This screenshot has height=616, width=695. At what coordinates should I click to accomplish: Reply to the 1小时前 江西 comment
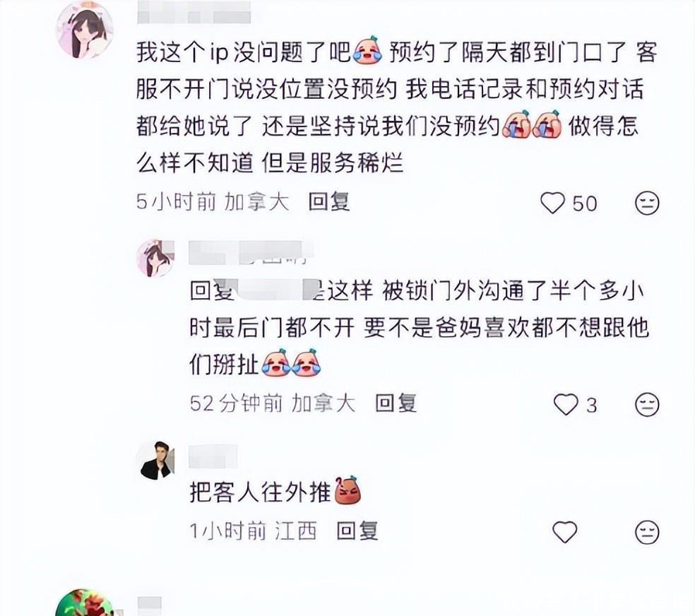click(x=357, y=531)
